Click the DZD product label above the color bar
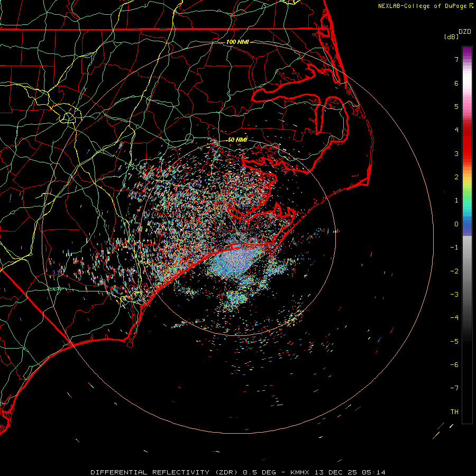The image size is (476, 476). pyautogui.click(x=465, y=32)
